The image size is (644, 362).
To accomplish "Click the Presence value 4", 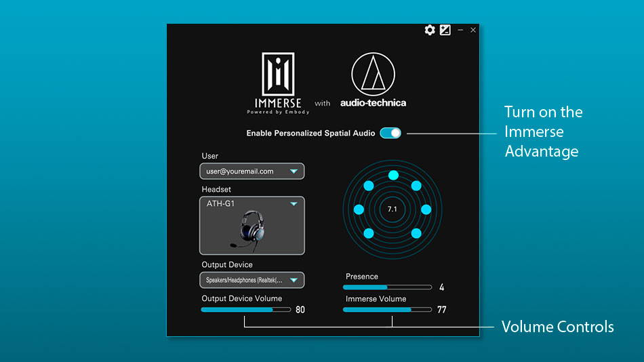I will pyautogui.click(x=441, y=287).
